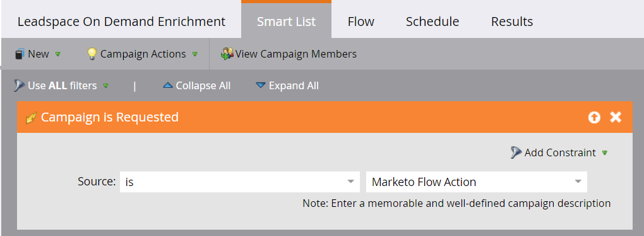This screenshot has width=644, height=236.
Task: Click the trigger lightning icon on orange header
Action: (x=31, y=118)
